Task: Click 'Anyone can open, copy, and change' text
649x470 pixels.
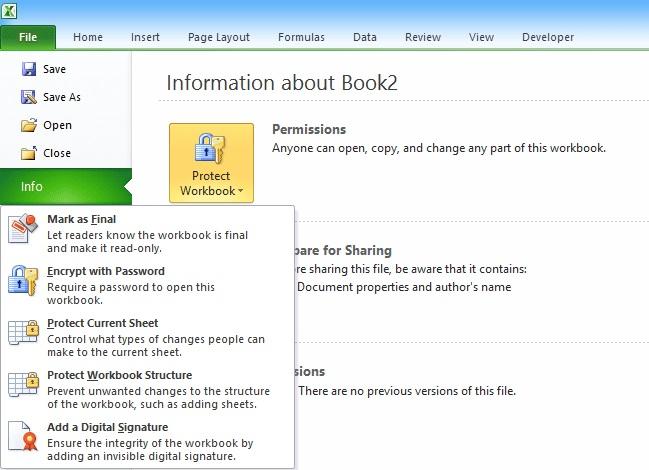Action: pyautogui.click(x=439, y=148)
